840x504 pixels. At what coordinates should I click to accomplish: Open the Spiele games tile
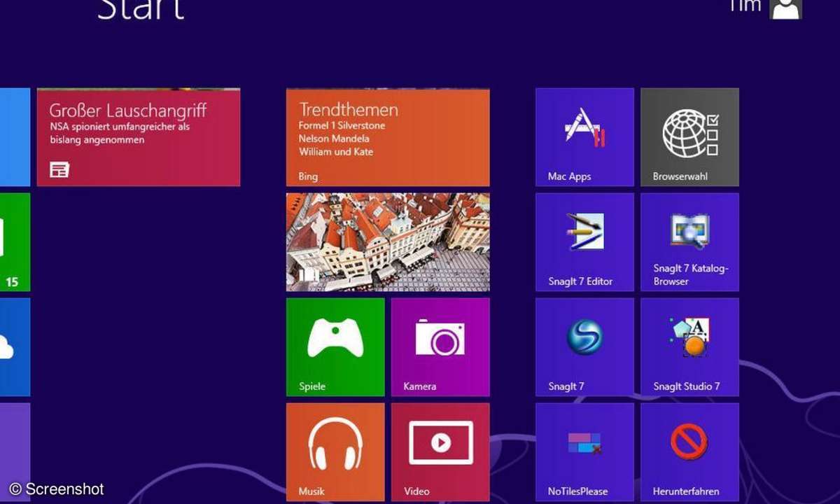(335, 347)
